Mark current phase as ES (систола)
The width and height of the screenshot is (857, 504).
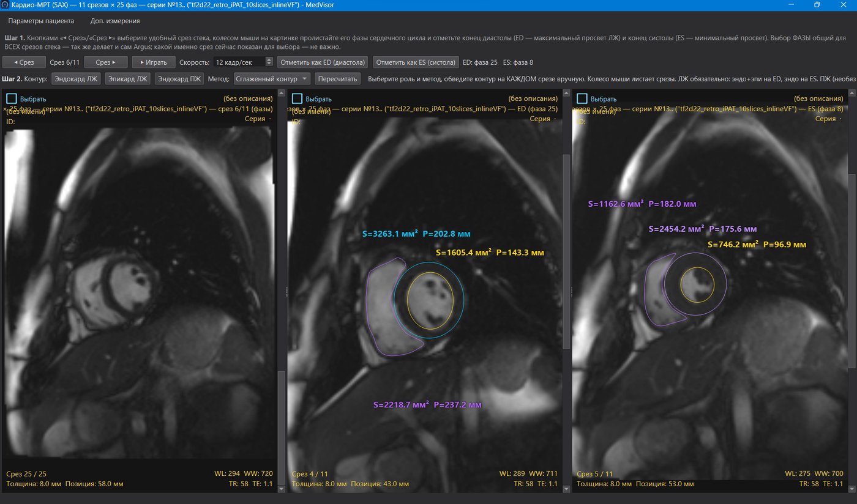[416, 62]
